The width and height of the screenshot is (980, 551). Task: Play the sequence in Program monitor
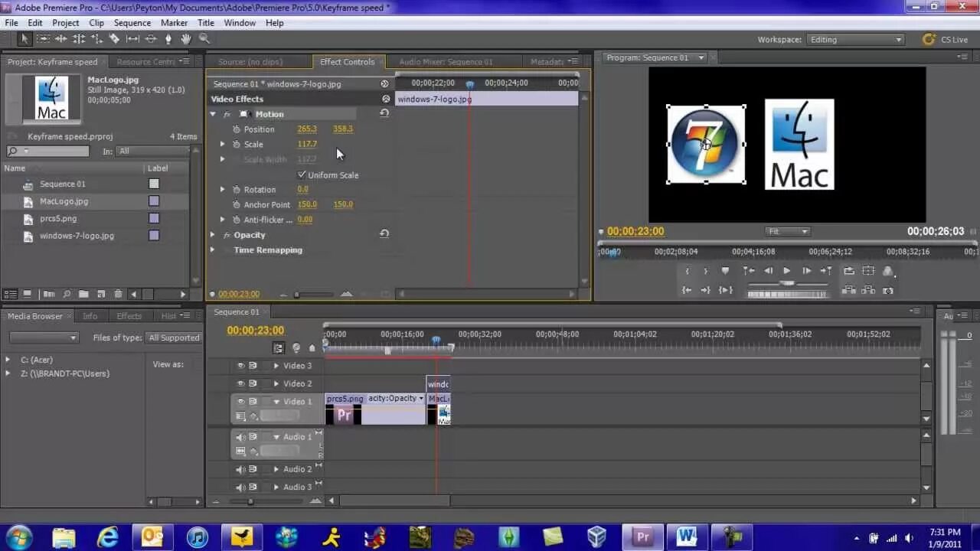(x=786, y=271)
